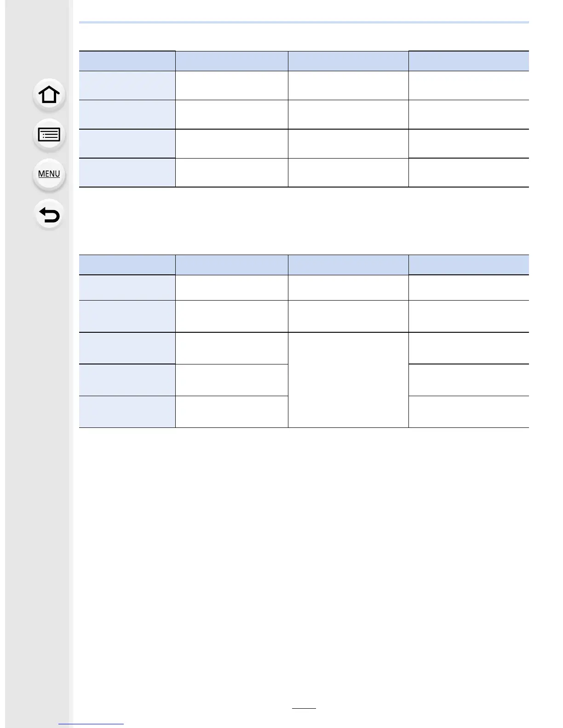Click the bottom shaded row label of upper table
Viewport: 563px width, 728px height.
tap(127, 172)
